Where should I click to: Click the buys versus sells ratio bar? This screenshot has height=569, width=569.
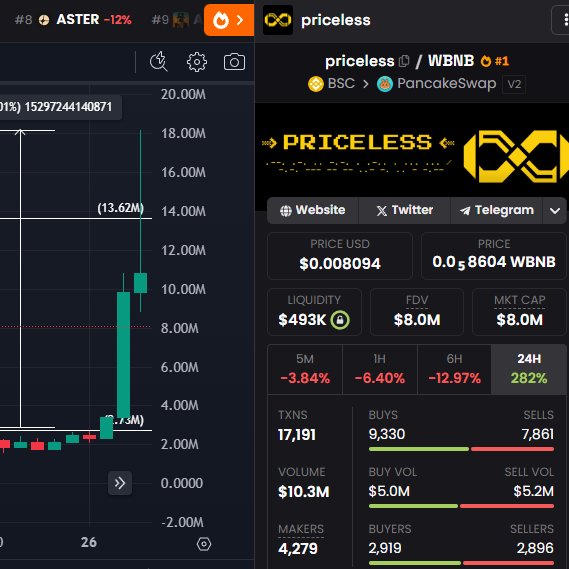[461, 449]
